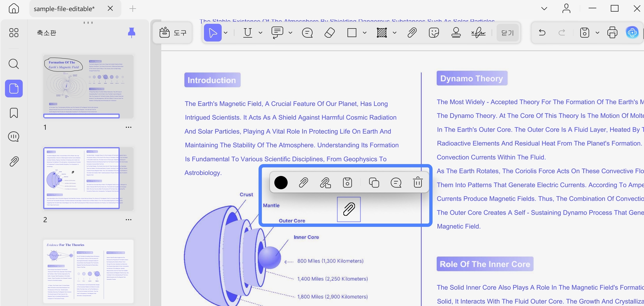Open the search panel in sidebar
Viewport: 644px width, 306px height.
tap(14, 64)
